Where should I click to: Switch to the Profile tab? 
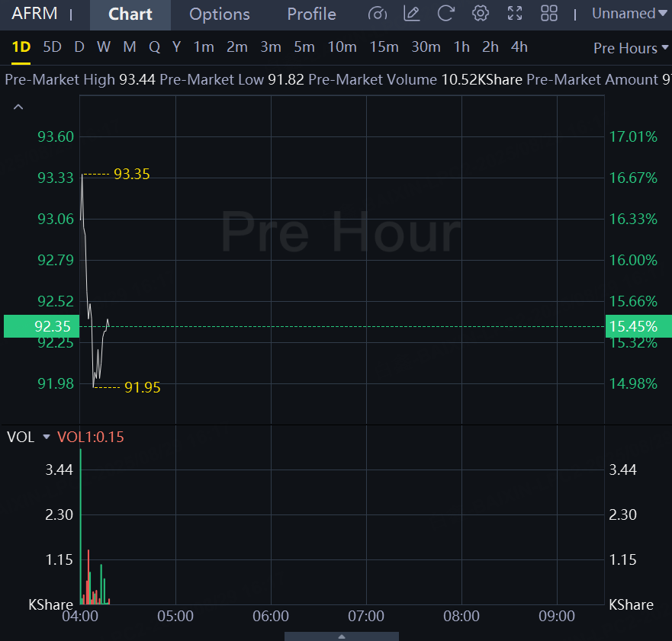click(311, 14)
